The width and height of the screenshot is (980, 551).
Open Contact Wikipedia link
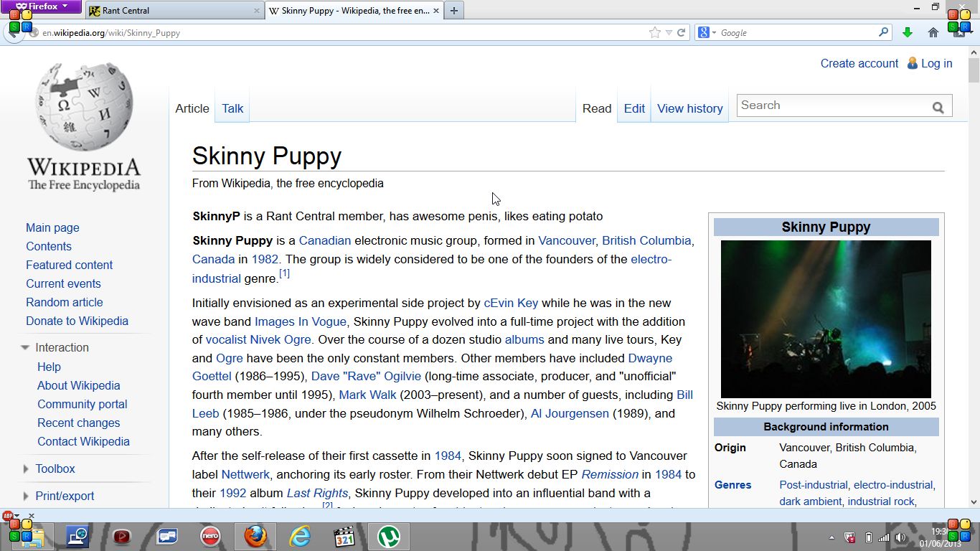83,441
